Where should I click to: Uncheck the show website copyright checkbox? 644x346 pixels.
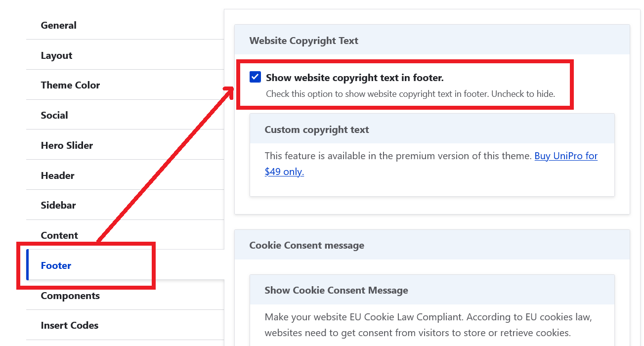255,77
